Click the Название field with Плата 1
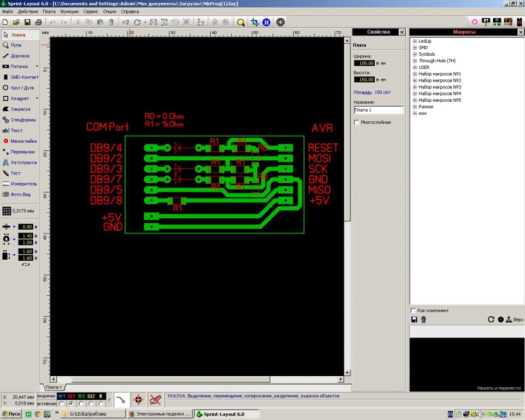 pos(378,110)
